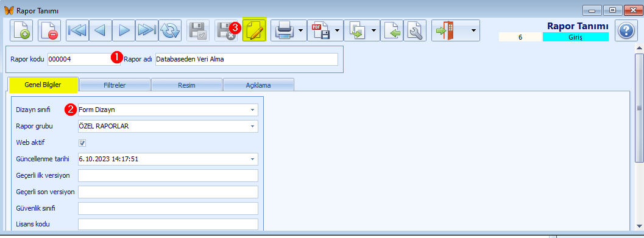Open the exit door dropdown arrow
The height and width of the screenshot is (238, 644).
point(473,30)
